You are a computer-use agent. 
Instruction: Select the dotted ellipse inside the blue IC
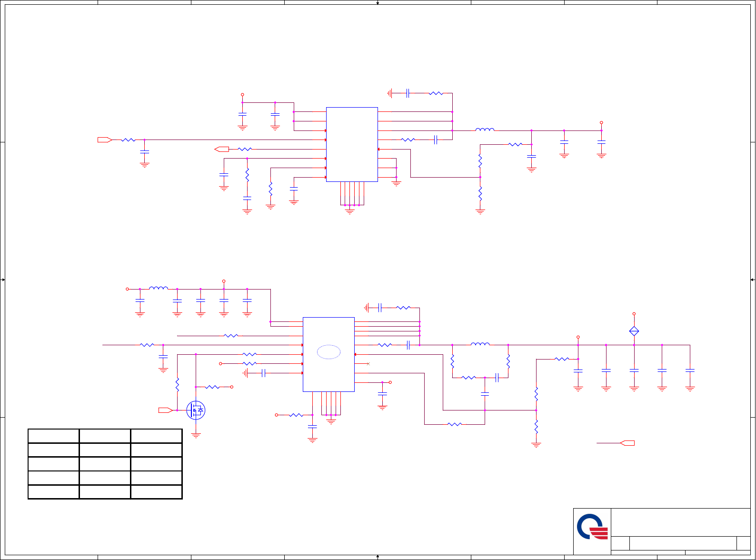click(x=328, y=352)
